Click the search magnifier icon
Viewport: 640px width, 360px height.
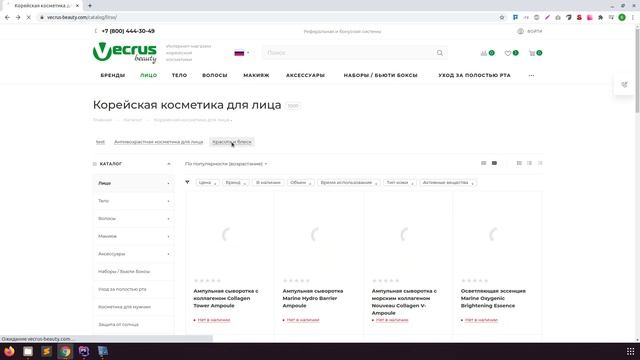[440, 53]
